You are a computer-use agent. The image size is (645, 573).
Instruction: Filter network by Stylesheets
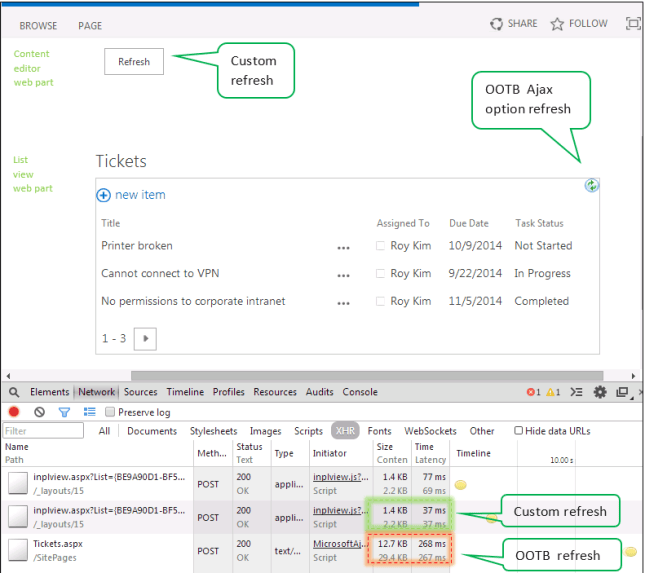click(x=213, y=431)
